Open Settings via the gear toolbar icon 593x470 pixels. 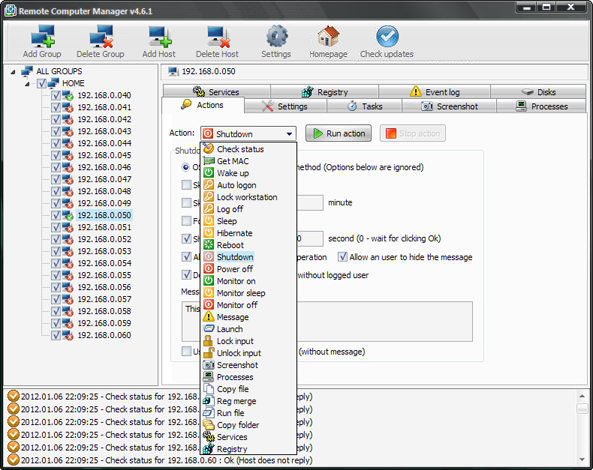[277, 36]
